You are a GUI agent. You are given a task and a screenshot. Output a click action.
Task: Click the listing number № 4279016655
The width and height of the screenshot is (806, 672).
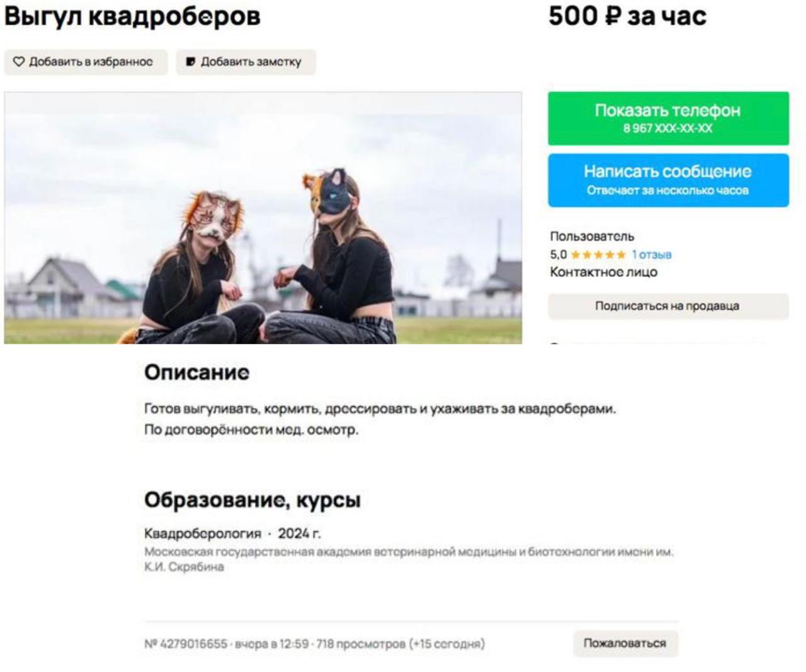[x=186, y=644]
